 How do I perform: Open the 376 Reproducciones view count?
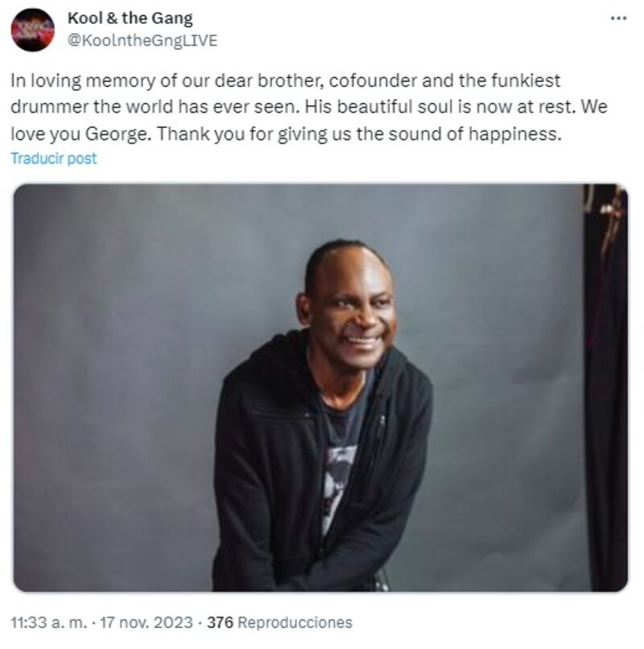(x=280, y=622)
